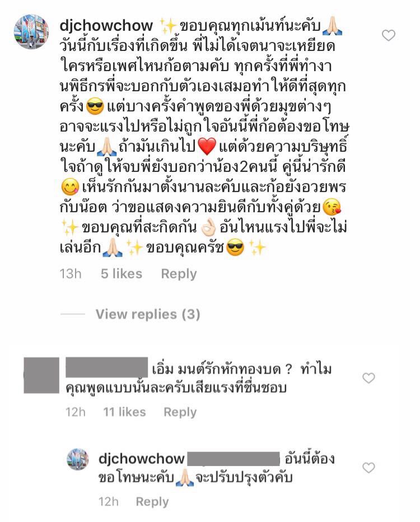
Task: Open the redacted commenter's username
Action: [106, 367]
